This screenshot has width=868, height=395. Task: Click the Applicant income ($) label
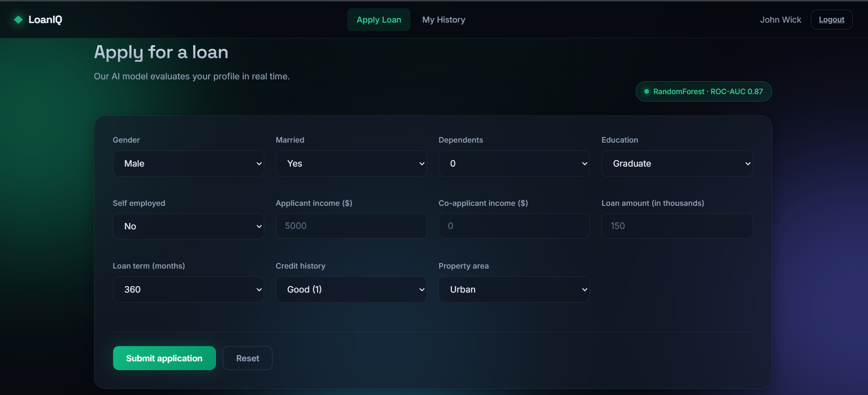[x=314, y=203]
